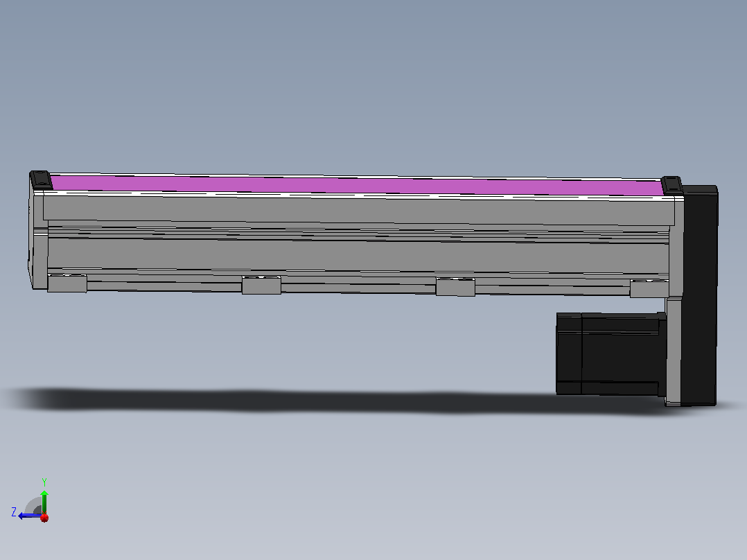This screenshot has width=747, height=560.
Task: Select the magenta belt surface on top
Action: (356, 185)
